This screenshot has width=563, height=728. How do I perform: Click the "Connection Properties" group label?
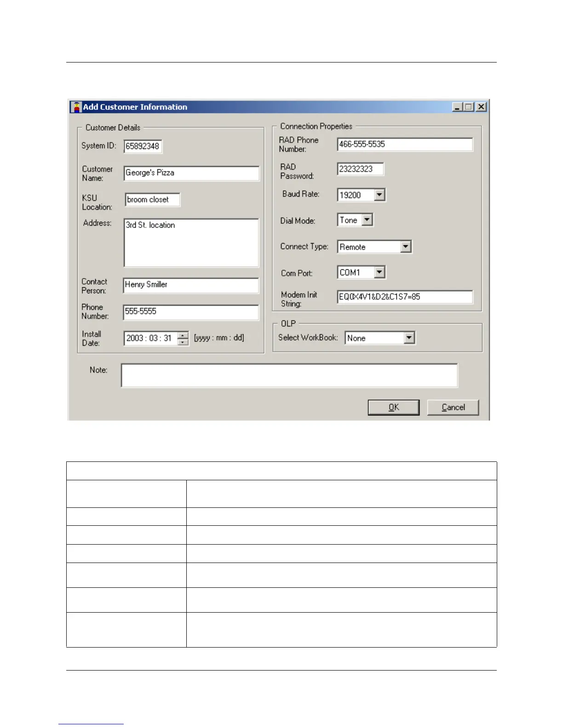pos(316,126)
